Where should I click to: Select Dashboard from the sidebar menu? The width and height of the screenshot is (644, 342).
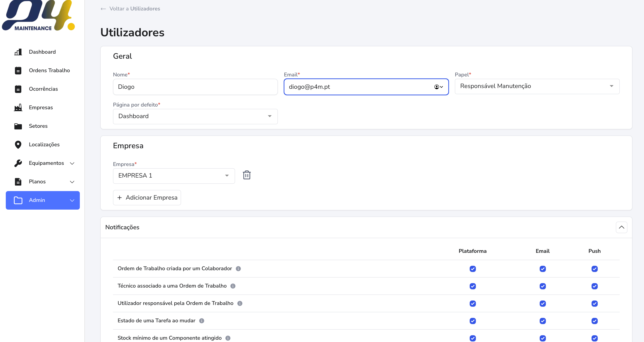[x=42, y=52]
